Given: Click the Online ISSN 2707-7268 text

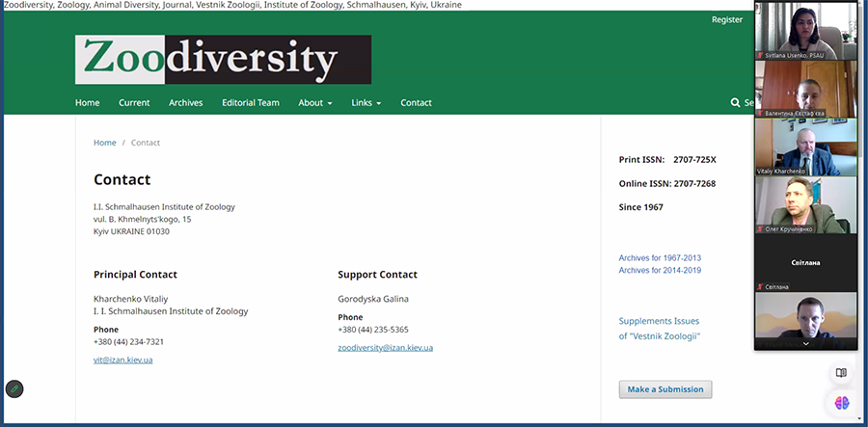Looking at the screenshot, I should coord(667,184).
